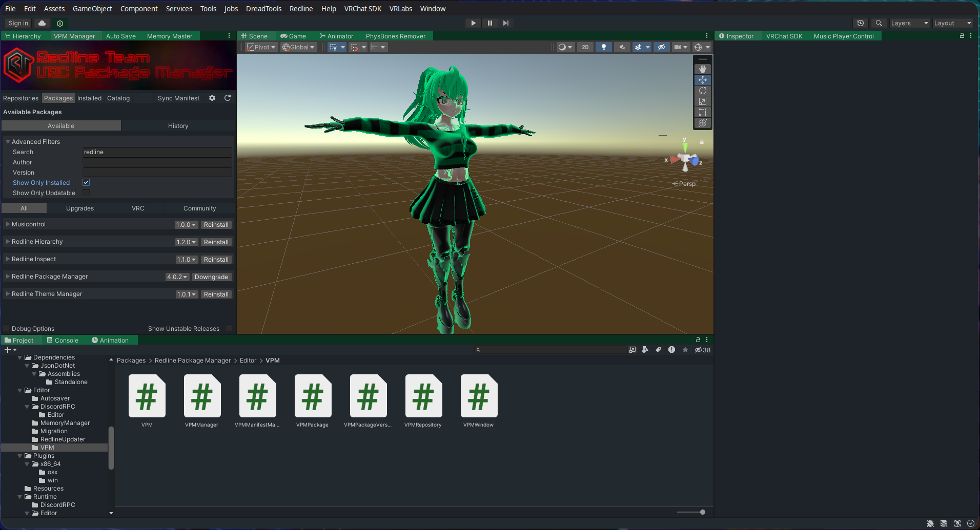The width and height of the screenshot is (980, 530).
Task: Click Downgrade for Redline Package Manager
Action: coord(211,277)
